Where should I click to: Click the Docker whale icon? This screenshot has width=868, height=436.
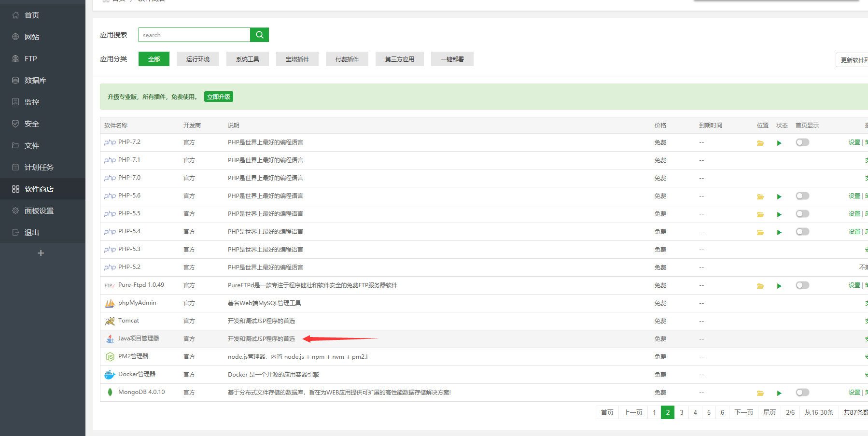click(x=110, y=375)
